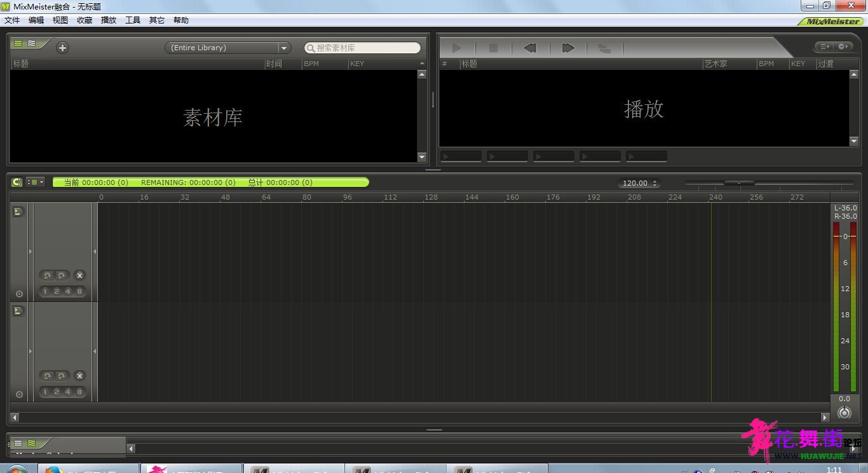Click the add-to-library plus button
The image size is (868, 473).
(62, 48)
